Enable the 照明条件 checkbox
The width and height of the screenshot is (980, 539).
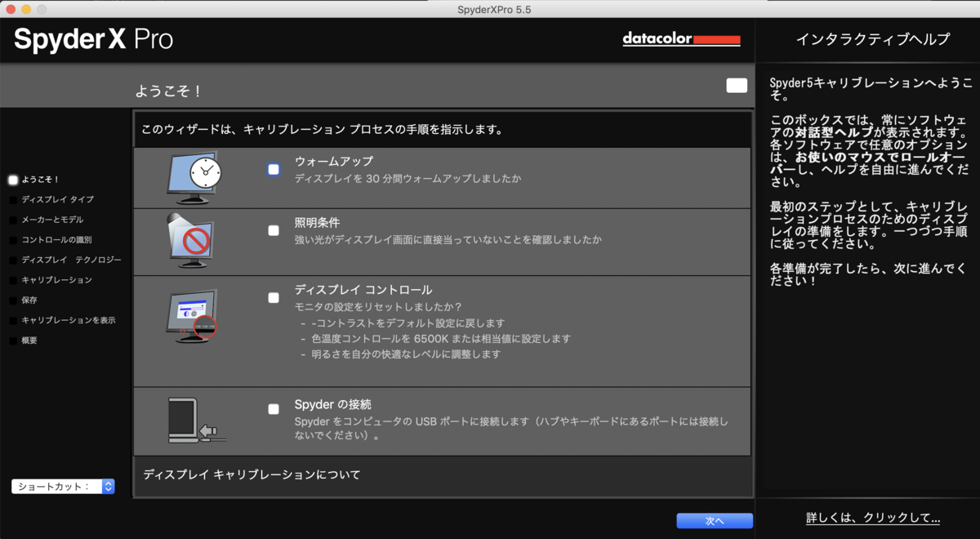[274, 230]
